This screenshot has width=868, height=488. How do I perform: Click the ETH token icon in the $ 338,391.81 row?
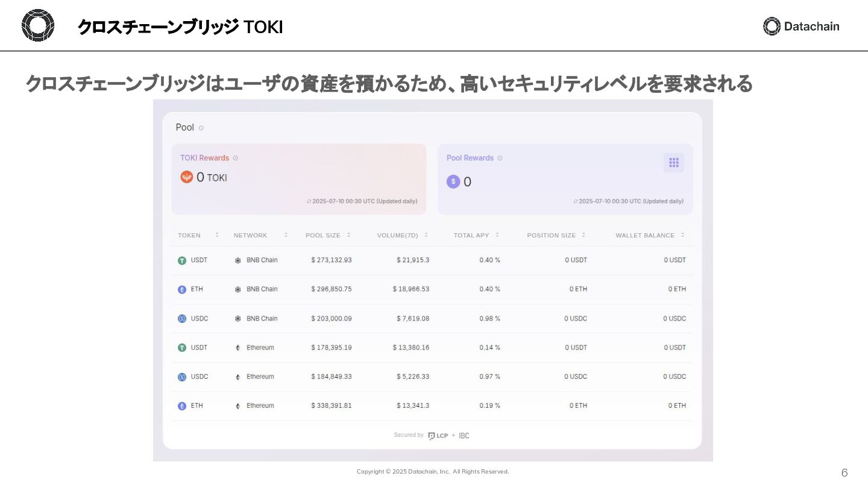pyautogui.click(x=182, y=406)
